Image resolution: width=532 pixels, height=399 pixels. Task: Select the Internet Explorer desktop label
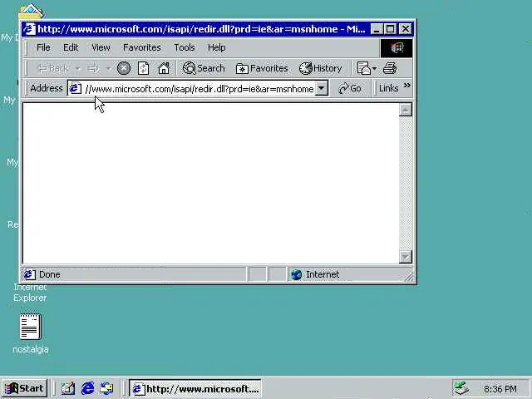[30, 293]
